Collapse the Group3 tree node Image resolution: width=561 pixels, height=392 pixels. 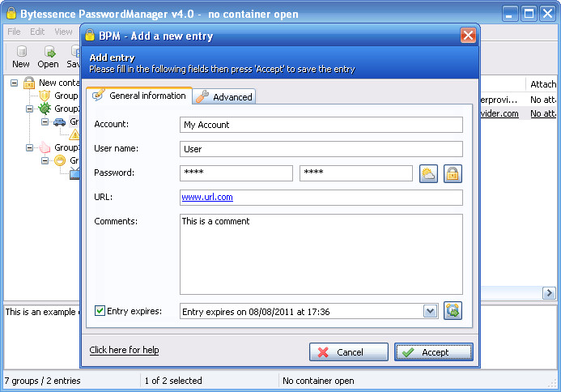pyautogui.click(x=29, y=147)
